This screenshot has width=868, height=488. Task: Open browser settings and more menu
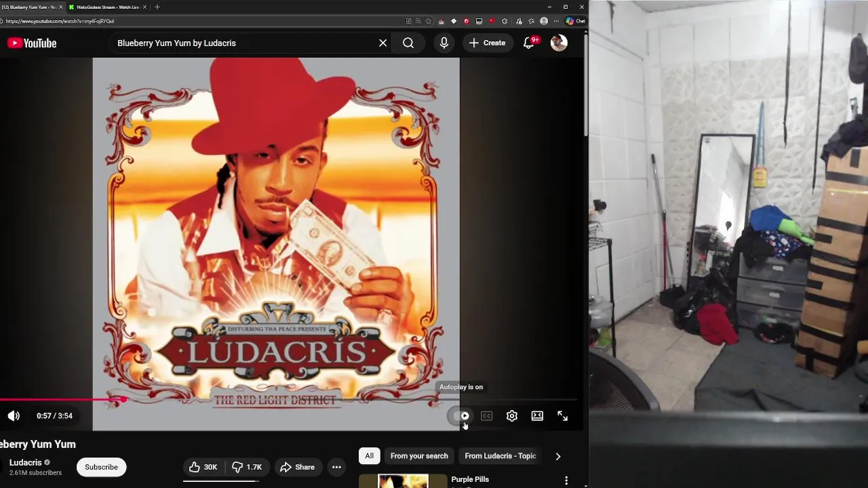coord(557,21)
